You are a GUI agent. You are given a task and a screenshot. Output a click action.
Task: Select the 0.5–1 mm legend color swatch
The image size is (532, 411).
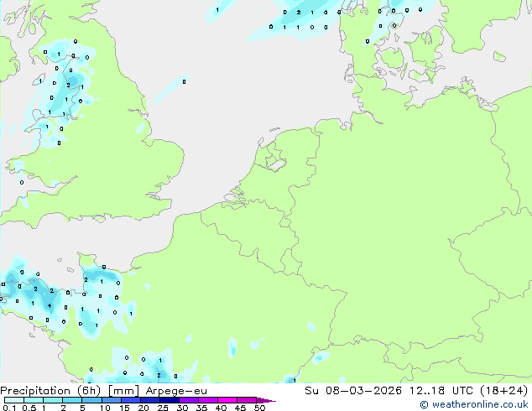point(34,400)
